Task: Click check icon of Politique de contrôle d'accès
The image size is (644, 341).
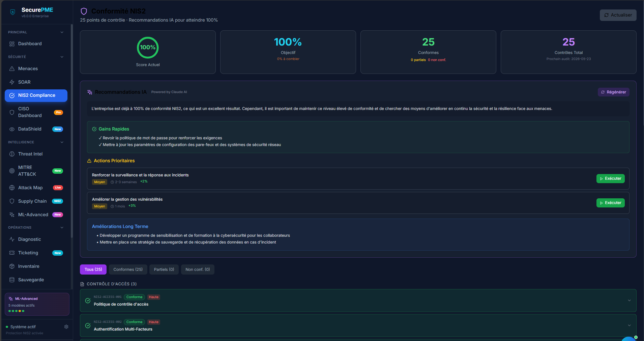Action: [x=88, y=301]
